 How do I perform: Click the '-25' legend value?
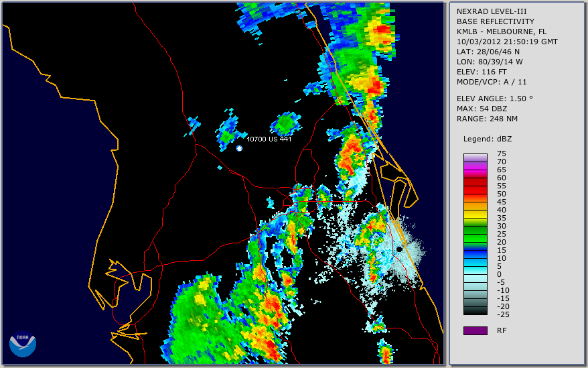(x=503, y=314)
